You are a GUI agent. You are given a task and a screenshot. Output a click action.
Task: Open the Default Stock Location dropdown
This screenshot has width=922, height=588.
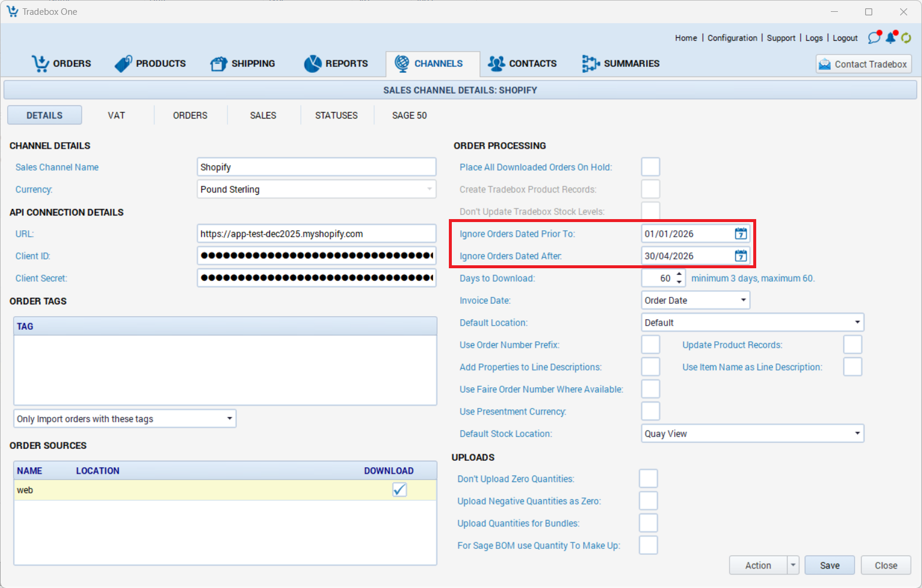[x=857, y=433]
